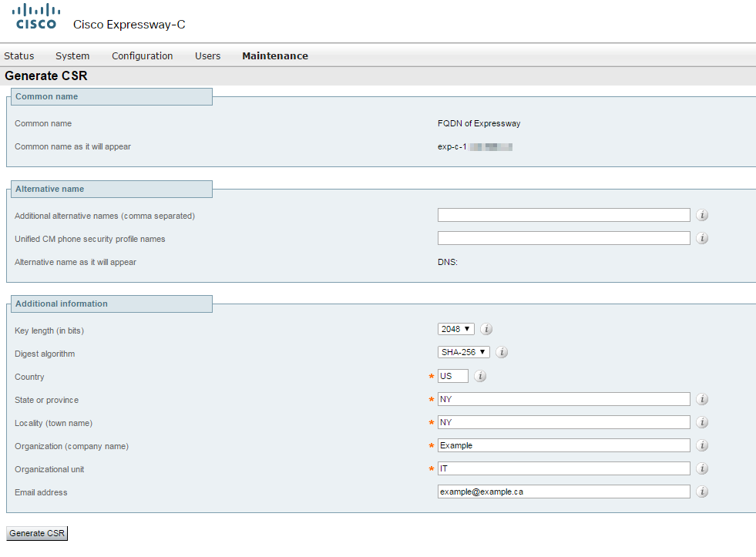Screen dimensions: 756x557
Task: Open the Key length 2048 dropdown
Action: pos(455,329)
